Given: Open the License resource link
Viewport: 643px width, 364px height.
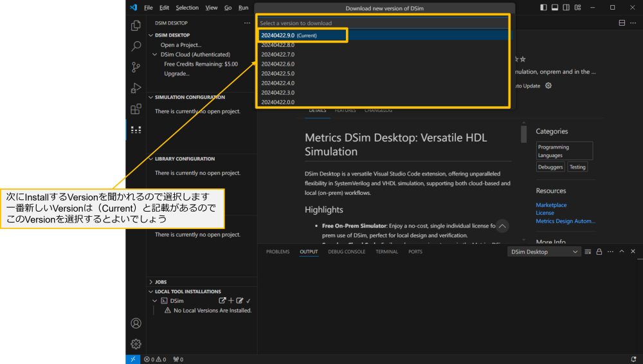Looking at the screenshot, I should point(545,213).
